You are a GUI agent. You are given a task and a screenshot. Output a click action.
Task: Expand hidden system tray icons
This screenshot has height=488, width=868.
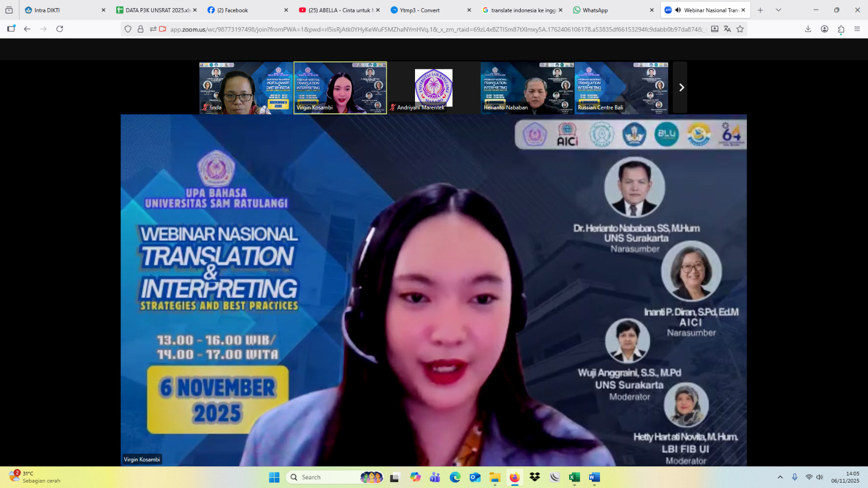point(780,477)
